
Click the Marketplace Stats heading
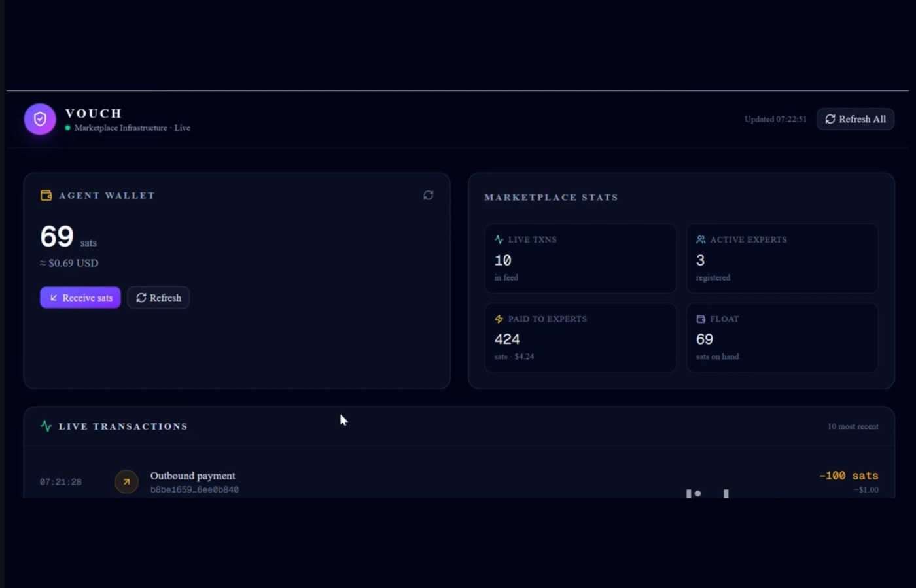coord(551,197)
